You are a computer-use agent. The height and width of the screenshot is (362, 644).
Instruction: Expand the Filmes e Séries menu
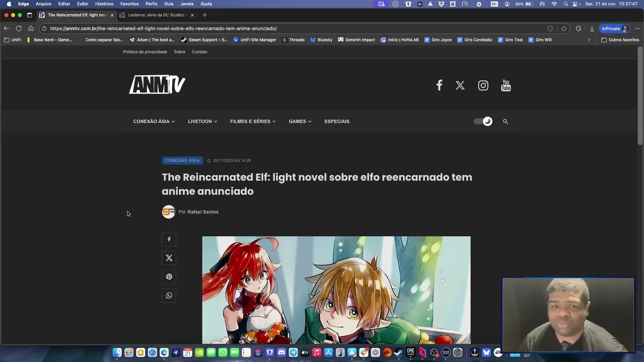pyautogui.click(x=253, y=121)
